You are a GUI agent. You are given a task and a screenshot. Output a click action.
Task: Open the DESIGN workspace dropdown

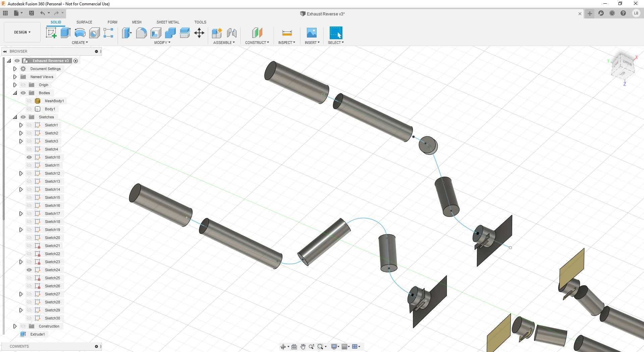coord(22,32)
